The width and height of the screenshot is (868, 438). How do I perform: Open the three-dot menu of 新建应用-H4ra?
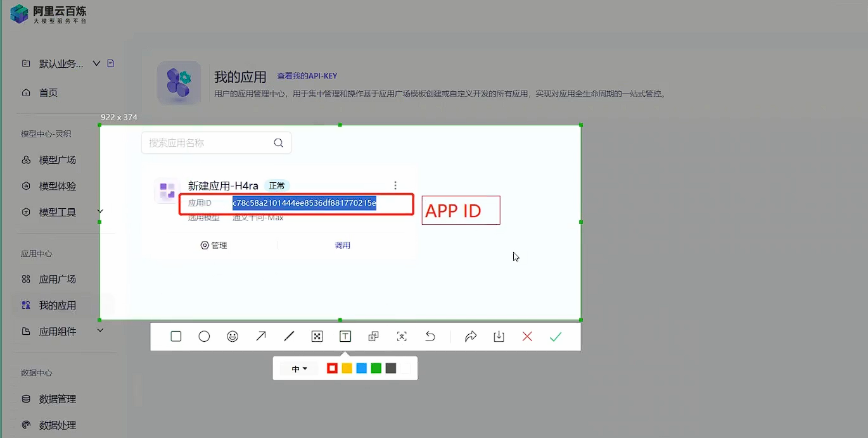point(395,185)
